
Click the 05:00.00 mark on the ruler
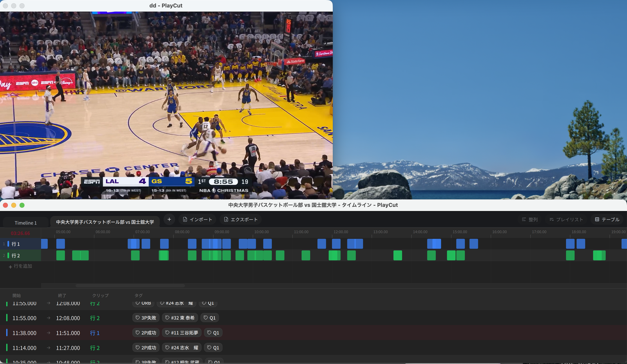(63, 232)
